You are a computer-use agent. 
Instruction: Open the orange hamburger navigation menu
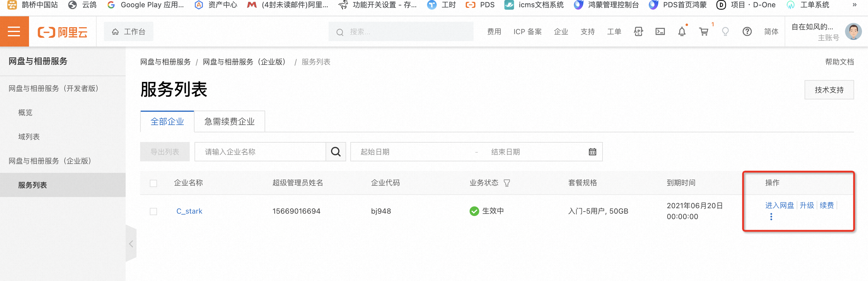[x=14, y=32]
